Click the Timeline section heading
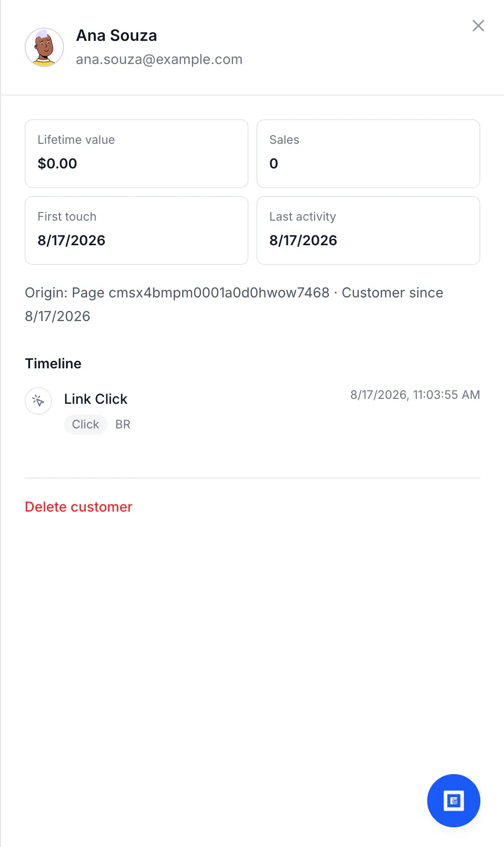The width and height of the screenshot is (504, 847). (x=53, y=363)
